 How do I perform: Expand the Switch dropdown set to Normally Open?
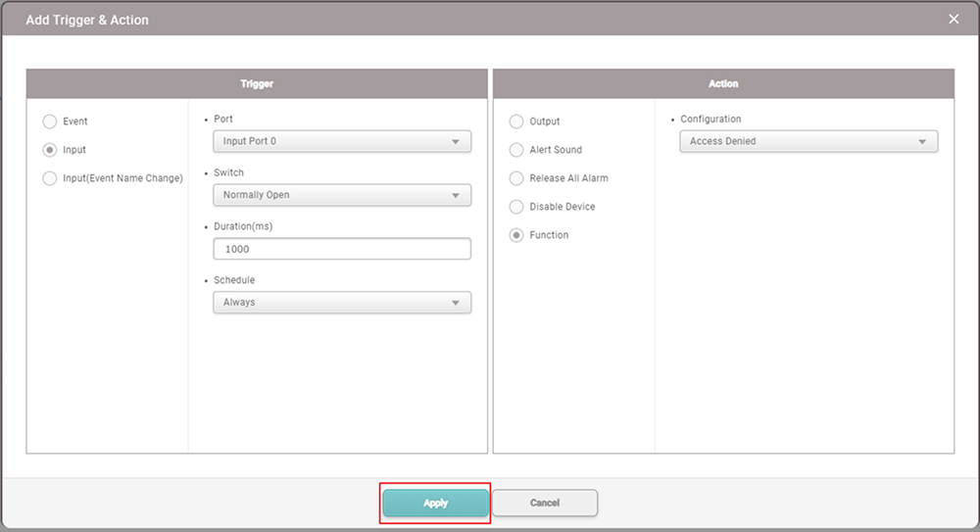click(341, 195)
